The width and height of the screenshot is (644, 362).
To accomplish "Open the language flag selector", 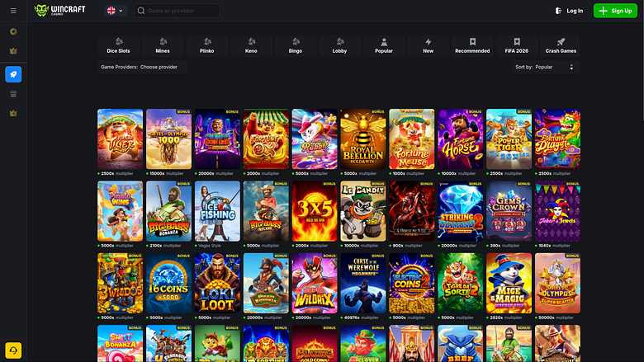I will (116, 11).
